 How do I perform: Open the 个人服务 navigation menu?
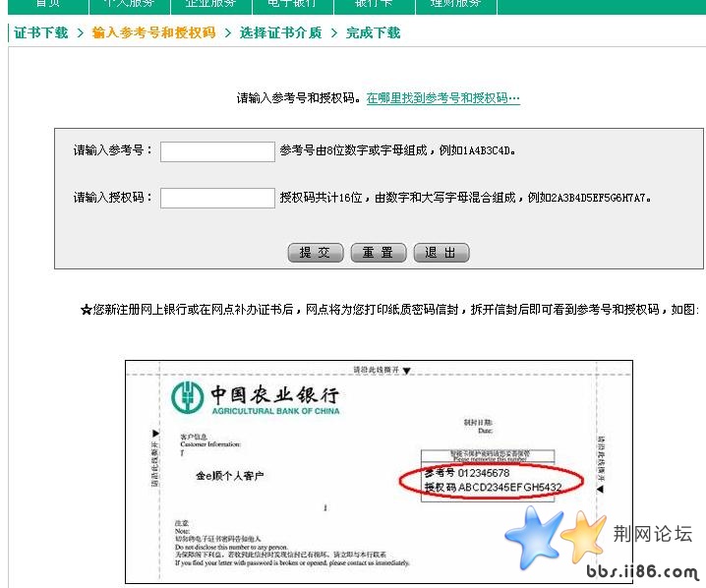[129, 5]
